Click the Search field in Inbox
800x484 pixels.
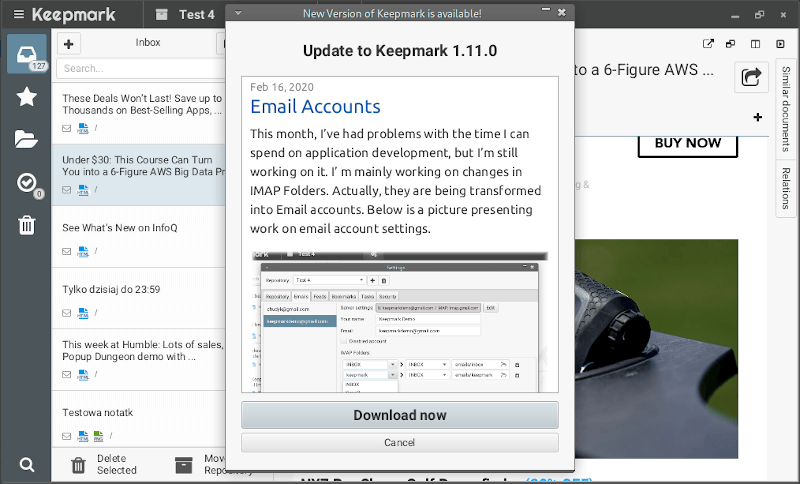click(140, 68)
